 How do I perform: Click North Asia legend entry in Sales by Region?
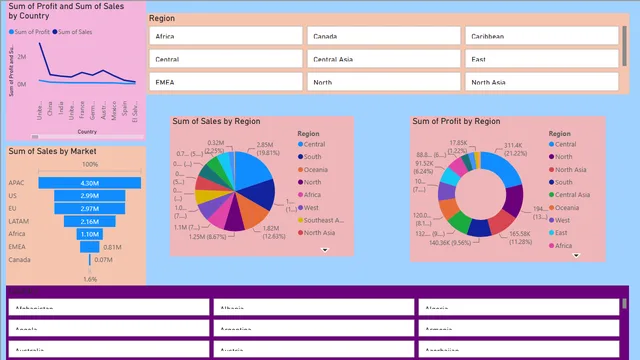pyautogui.click(x=316, y=233)
